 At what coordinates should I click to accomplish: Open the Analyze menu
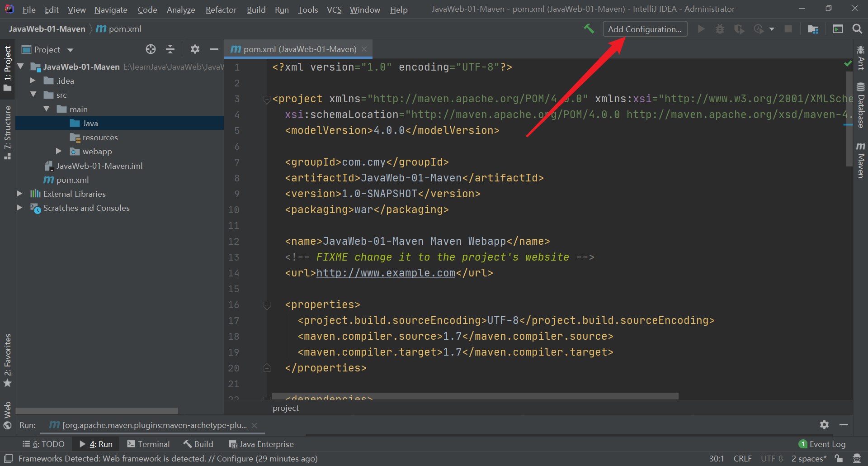181,10
